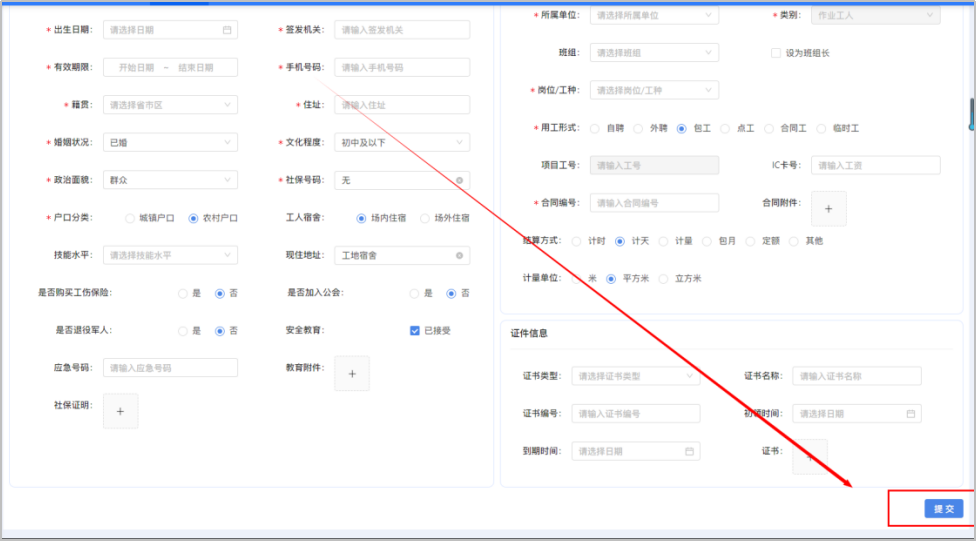Click the 手机号码 input field
978x542 pixels.
click(401, 67)
